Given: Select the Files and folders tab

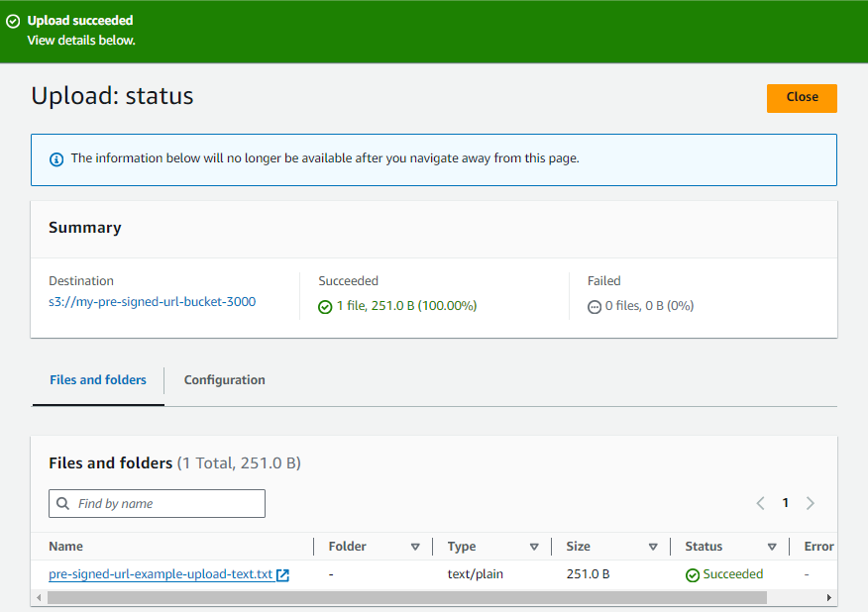Looking at the screenshot, I should 98,380.
